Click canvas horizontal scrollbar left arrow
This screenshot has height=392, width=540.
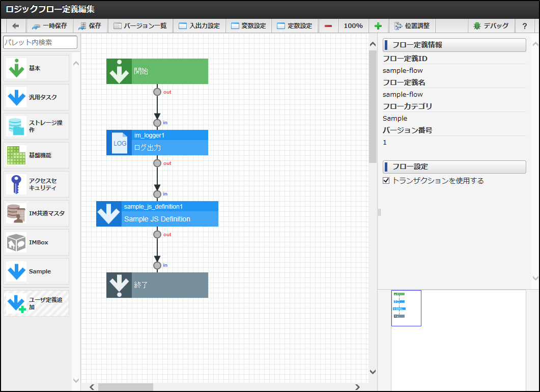coord(92,387)
